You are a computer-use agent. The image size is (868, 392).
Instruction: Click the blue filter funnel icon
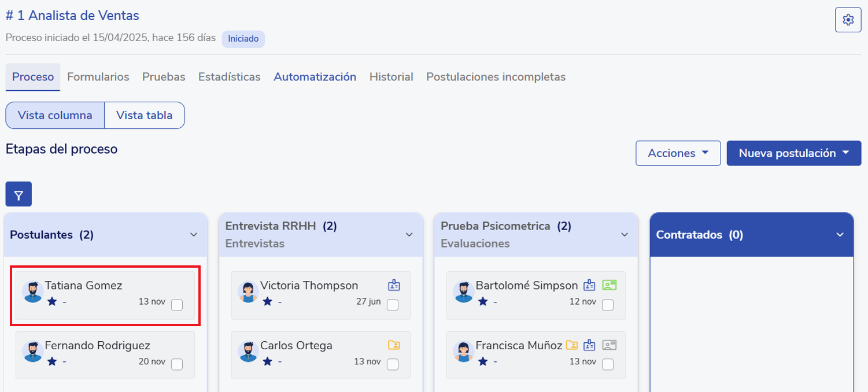(x=19, y=194)
